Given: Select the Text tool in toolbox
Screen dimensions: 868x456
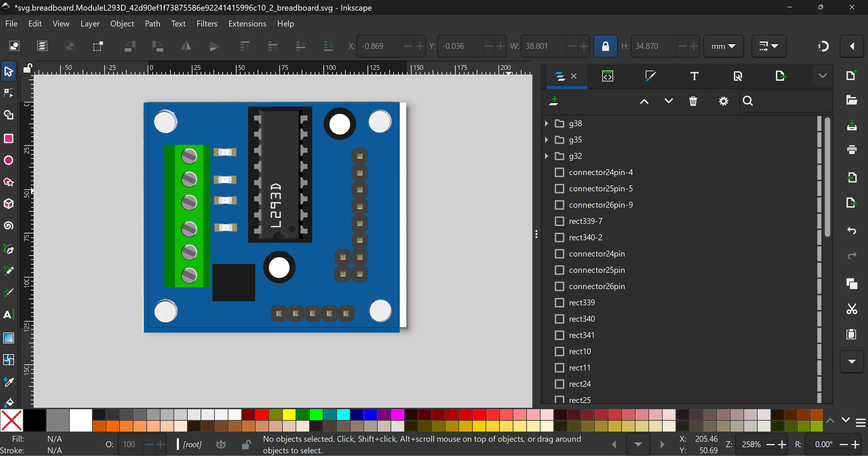Looking at the screenshot, I should click(x=8, y=314).
